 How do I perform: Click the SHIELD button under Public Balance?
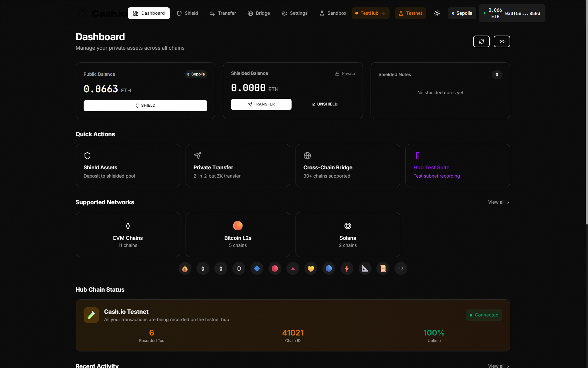click(145, 105)
